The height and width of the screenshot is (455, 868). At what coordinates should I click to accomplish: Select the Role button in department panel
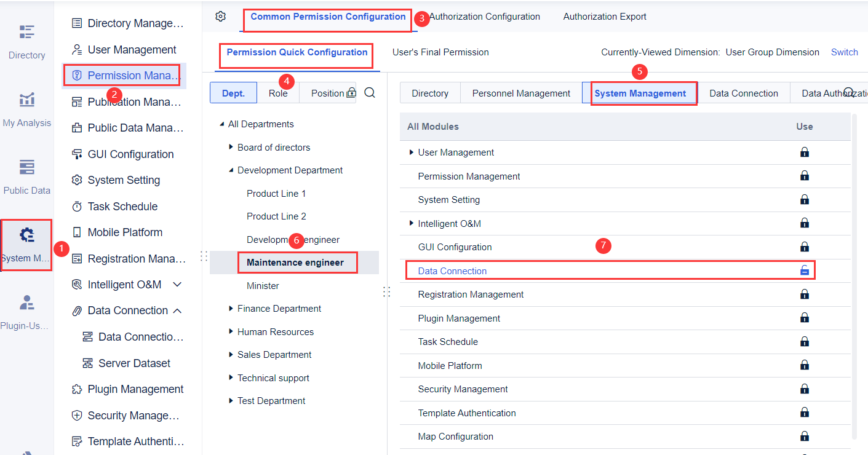[x=278, y=93]
